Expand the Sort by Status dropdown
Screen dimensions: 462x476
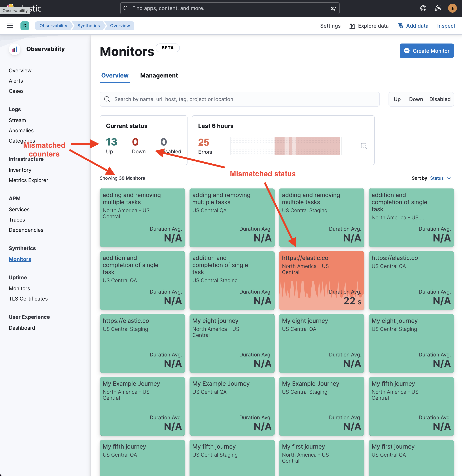tap(440, 178)
